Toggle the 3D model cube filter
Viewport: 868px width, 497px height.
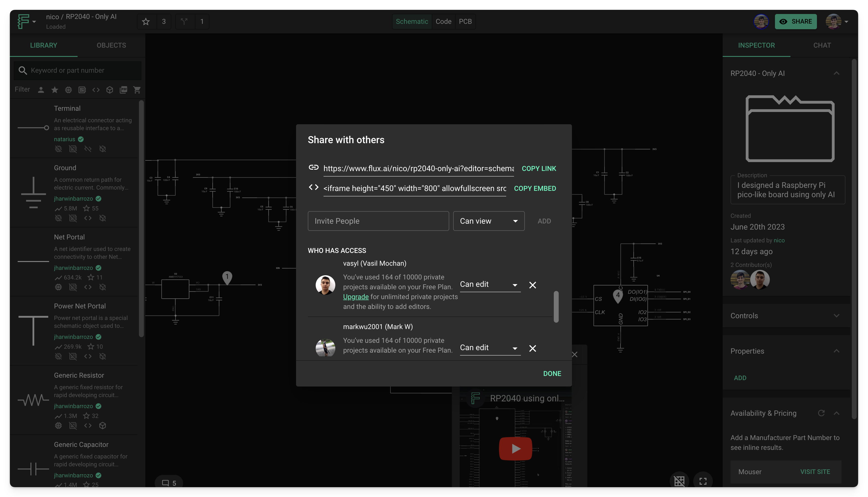[109, 90]
